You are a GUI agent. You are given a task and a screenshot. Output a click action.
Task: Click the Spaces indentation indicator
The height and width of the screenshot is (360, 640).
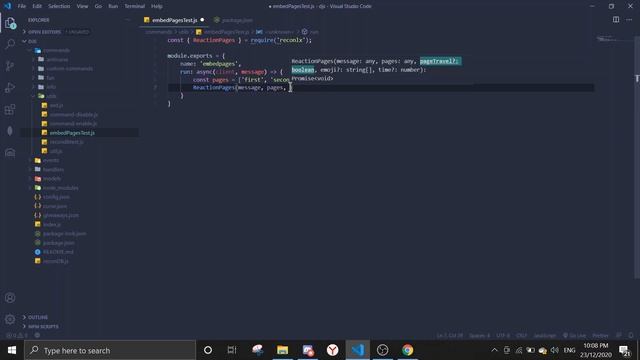[479, 336]
